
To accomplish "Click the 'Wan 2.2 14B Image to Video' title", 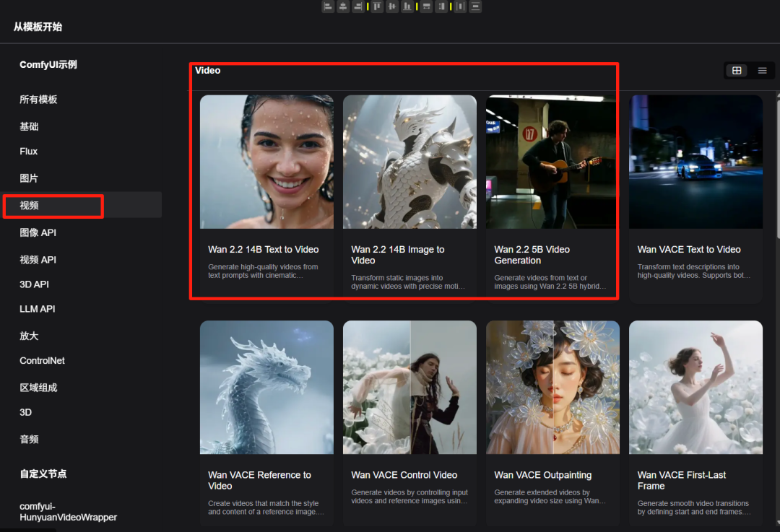I will pyautogui.click(x=398, y=255).
